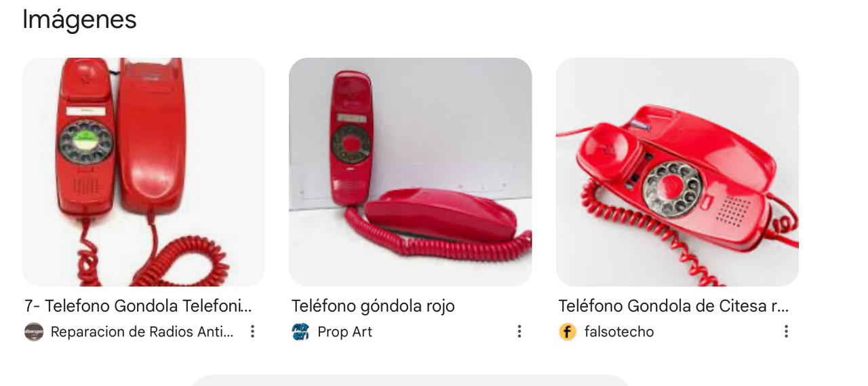This screenshot has width=868, height=386.
Task: Click the 'Imágenes' section heading
Action: click(x=79, y=19)
